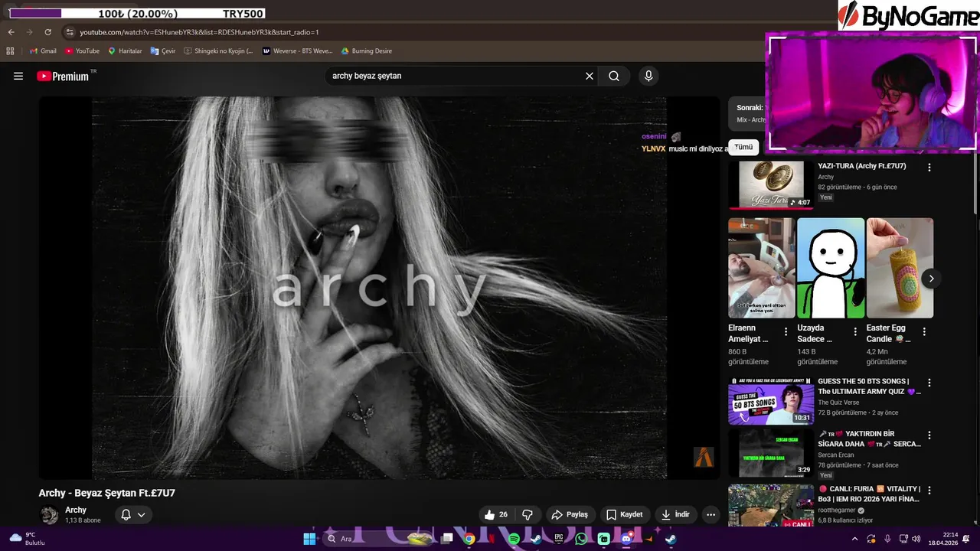980x551 pixels.
Task: Share the video with Paylaş
Action: point(570,514)
